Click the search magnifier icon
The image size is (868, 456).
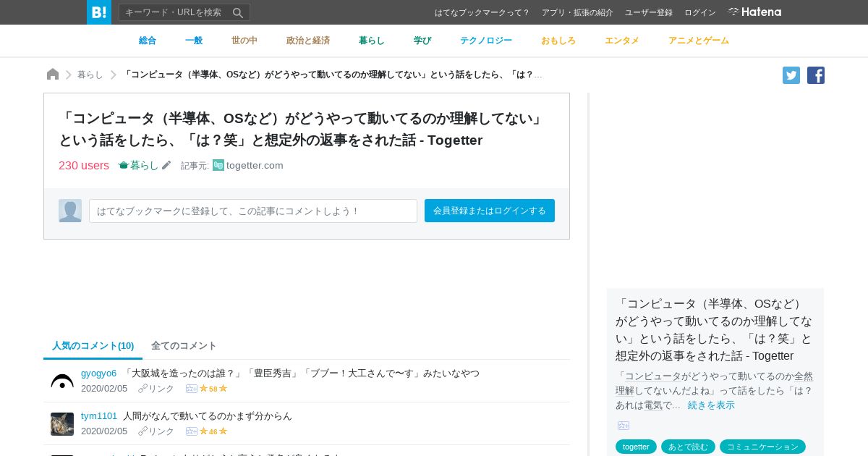click(238, 12)
